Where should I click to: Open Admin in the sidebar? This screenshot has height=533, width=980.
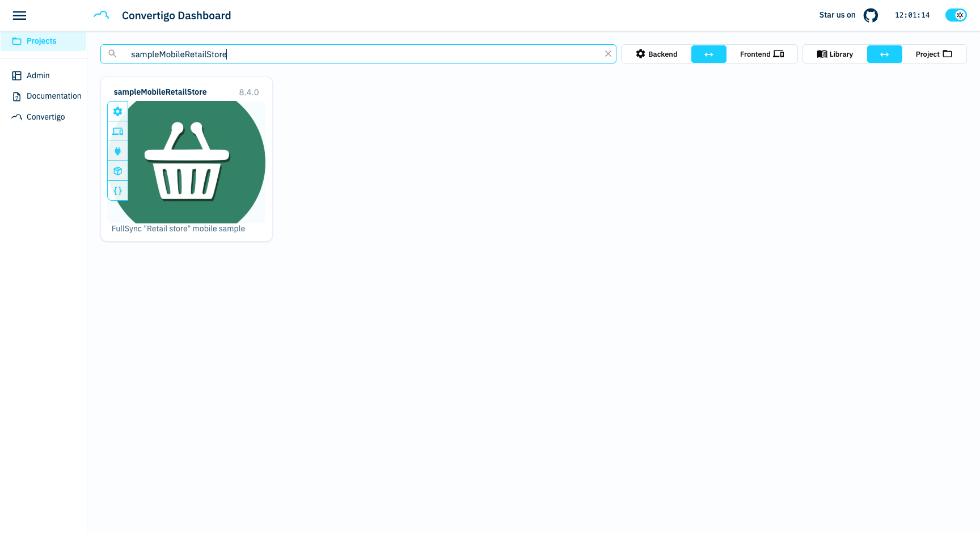click(38, 76)
